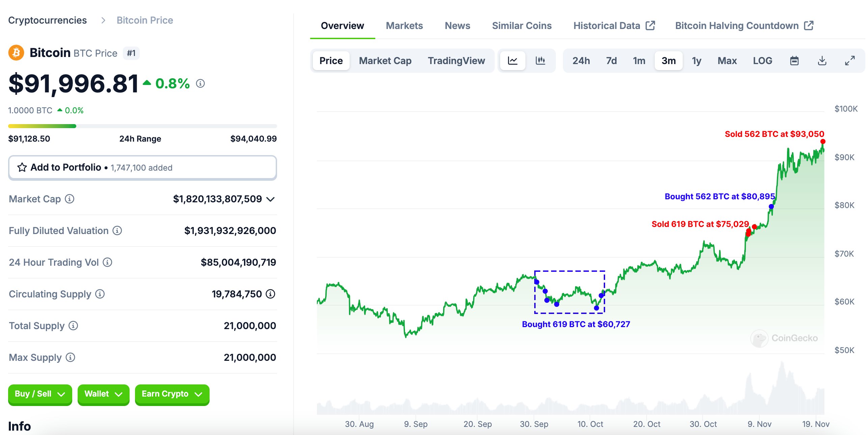Click the Max Supply info icon

[70, 357]
